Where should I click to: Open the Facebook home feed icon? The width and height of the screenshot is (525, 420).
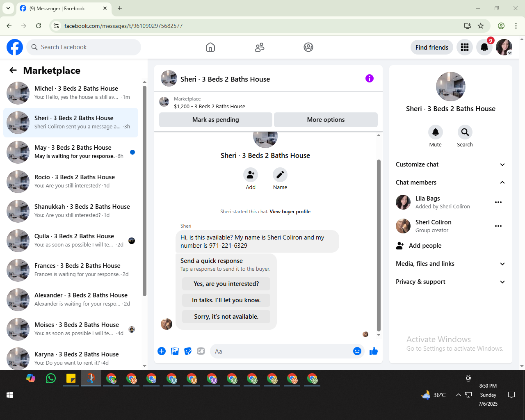tap(210, 47)
